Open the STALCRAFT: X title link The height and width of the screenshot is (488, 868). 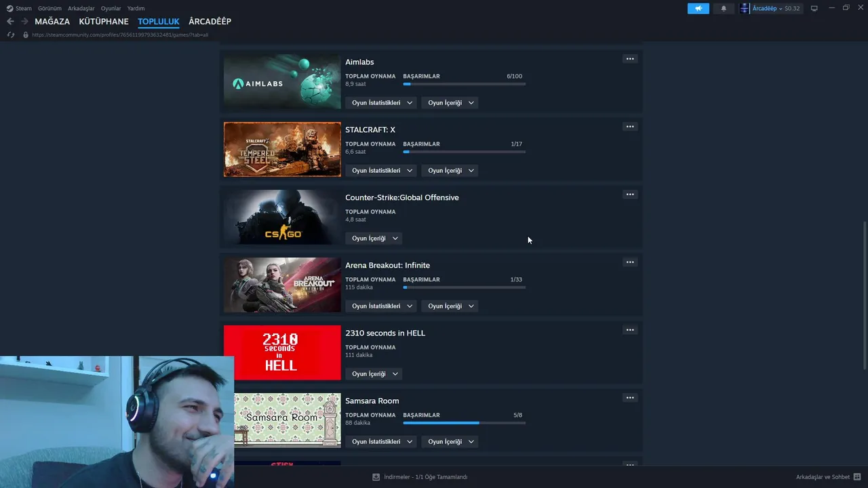coord(370,129)
